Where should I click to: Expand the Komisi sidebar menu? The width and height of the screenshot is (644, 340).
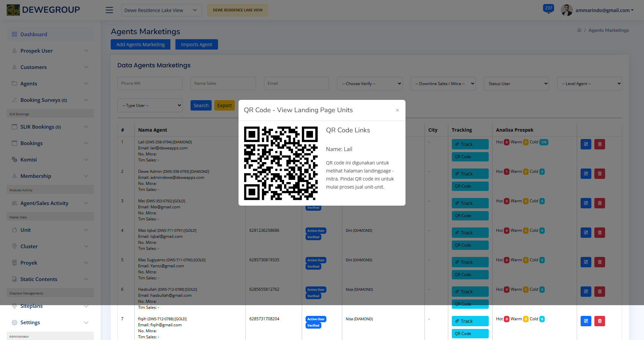[50, 160]
